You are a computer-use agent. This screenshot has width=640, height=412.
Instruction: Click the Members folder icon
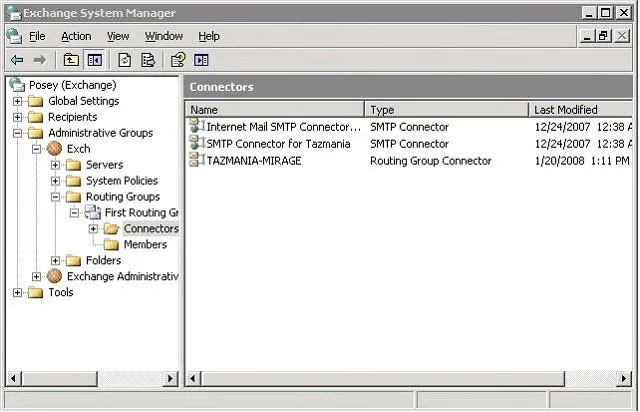[x=111, y=245]
